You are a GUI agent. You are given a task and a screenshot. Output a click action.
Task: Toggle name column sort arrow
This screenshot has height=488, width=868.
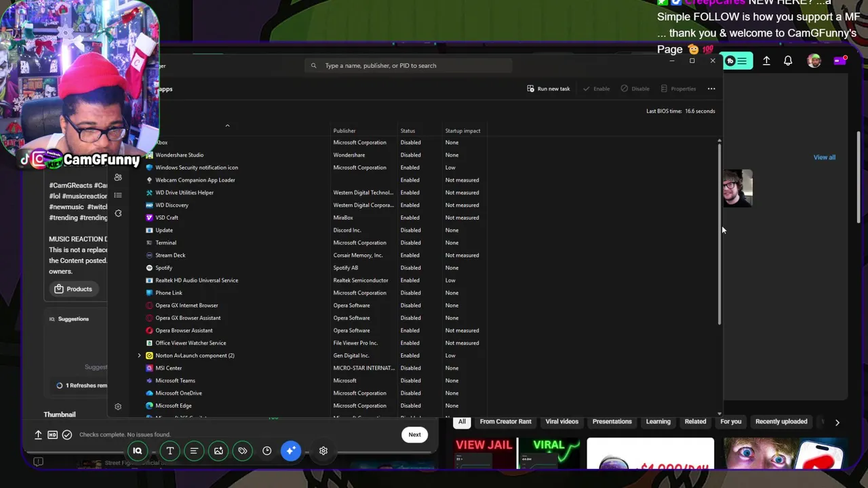[227, 125]
